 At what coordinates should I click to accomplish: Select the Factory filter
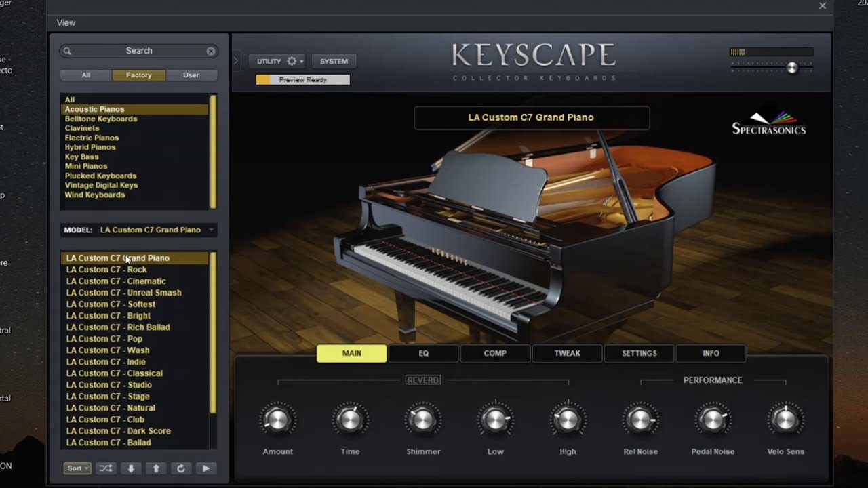(138, 75)
